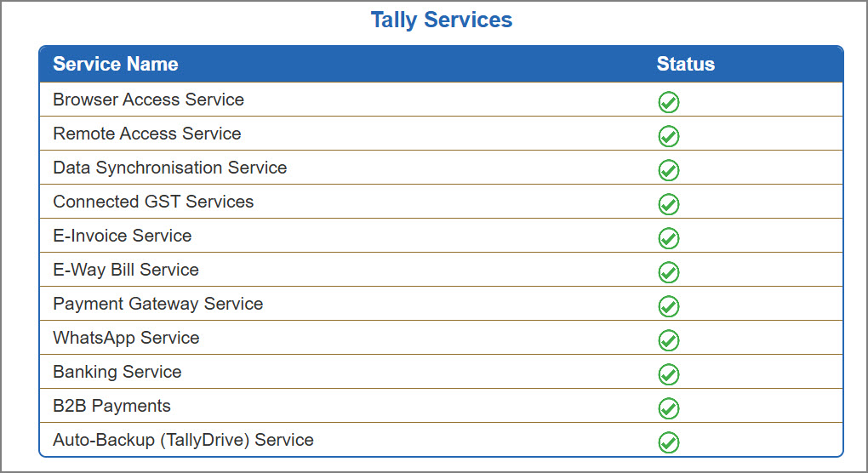This screenshot has height=473, width=868.
Task: Click the Browser Access Service status checkmark
Action: pos(669,102)
